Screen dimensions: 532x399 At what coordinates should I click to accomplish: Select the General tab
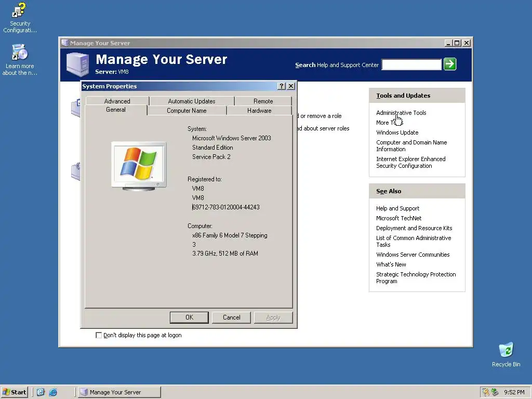116,110
